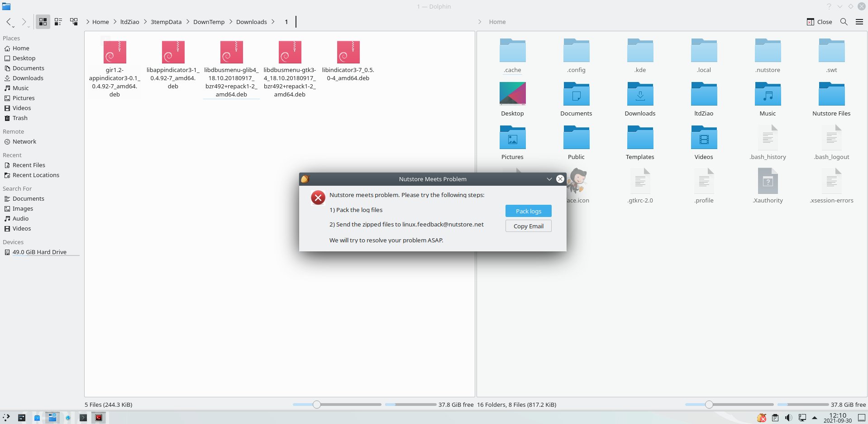Select the .bash_history file

point(768,143)
